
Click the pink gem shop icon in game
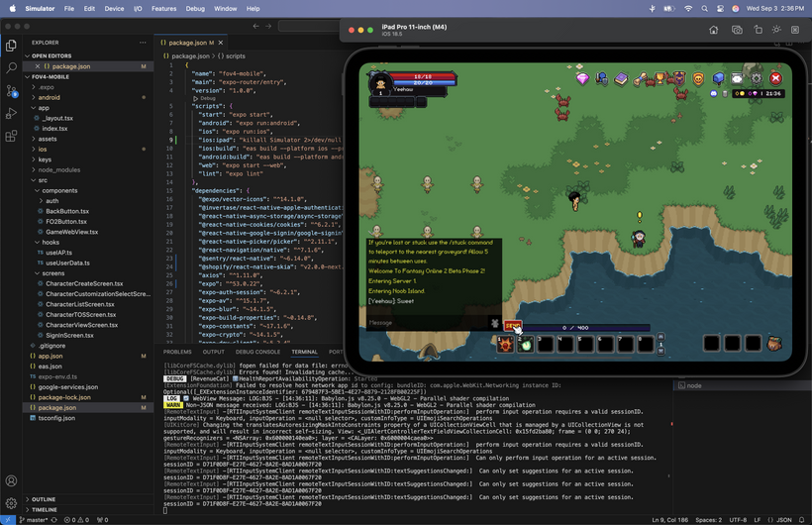[x=582, y=79]
